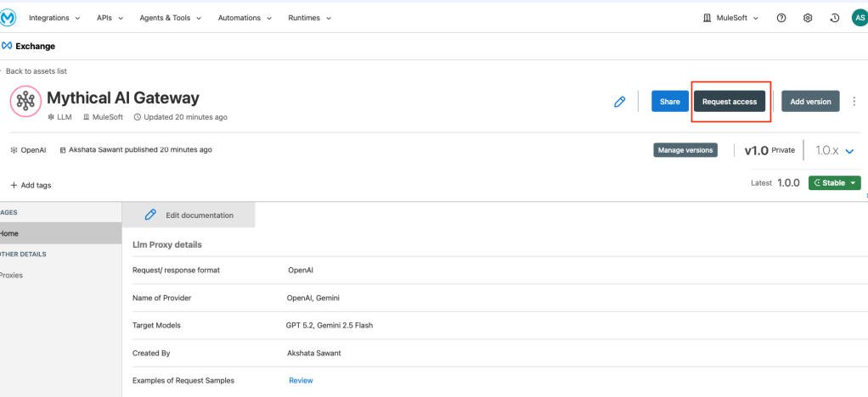Select Home in the pages sidebar

[x=10, y=233]
